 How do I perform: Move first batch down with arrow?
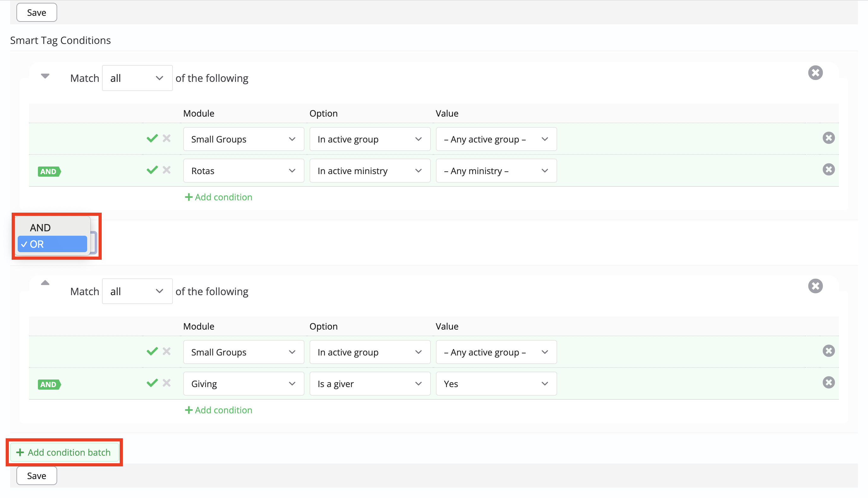click(x=45, y=76)
